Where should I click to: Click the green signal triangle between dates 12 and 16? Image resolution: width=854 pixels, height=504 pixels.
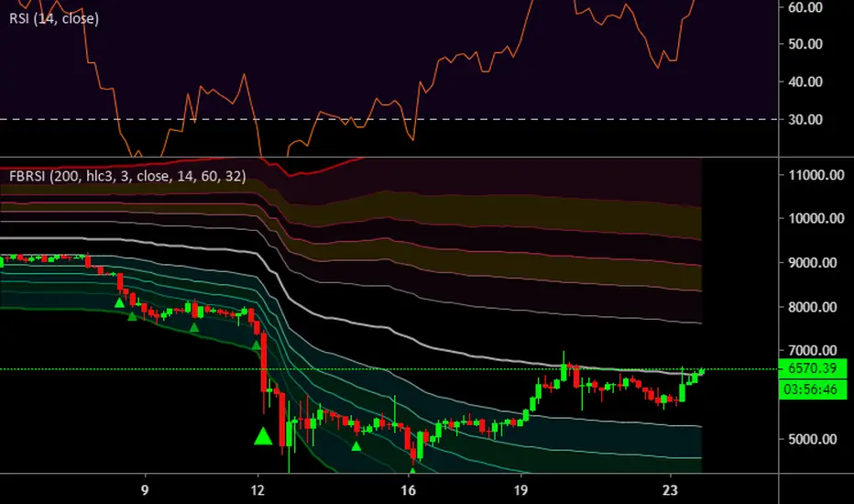356,446
